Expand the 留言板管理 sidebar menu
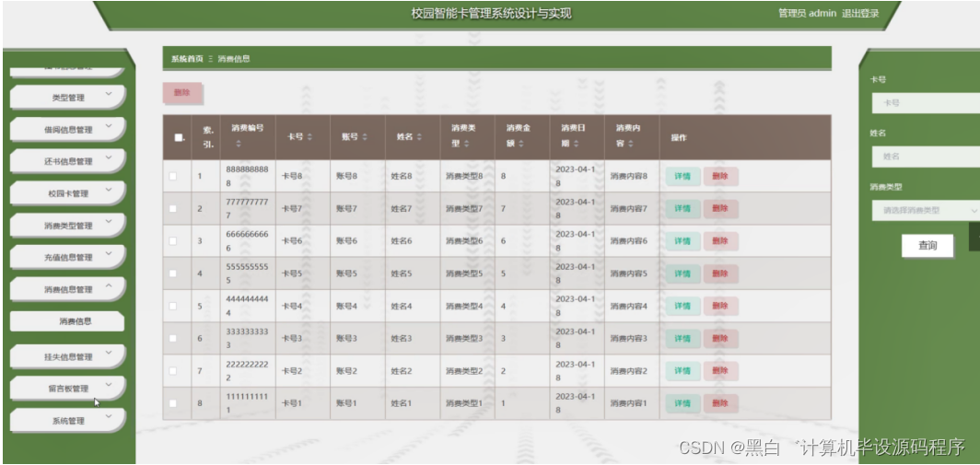Screen dimensions: 980x465 [67, 389]
